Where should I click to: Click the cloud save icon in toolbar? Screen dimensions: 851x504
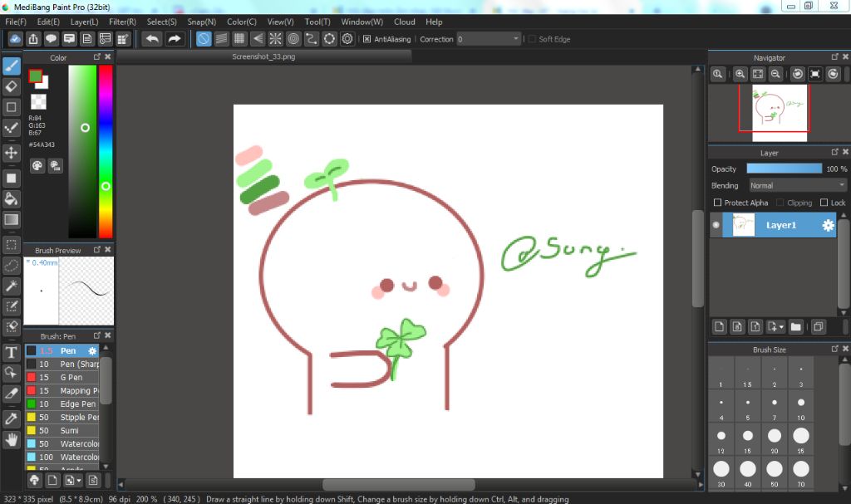15,39
